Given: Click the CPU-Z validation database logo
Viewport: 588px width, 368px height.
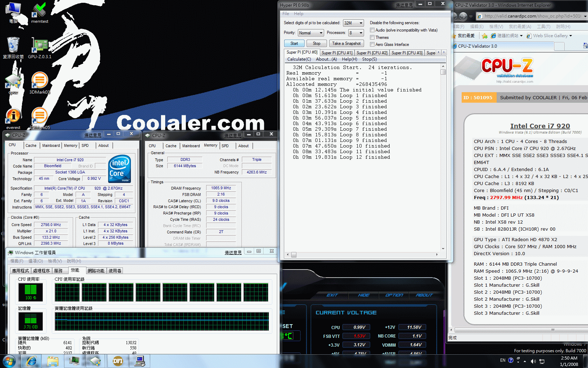Looking at the screenshot, I should tap(507, 68).
